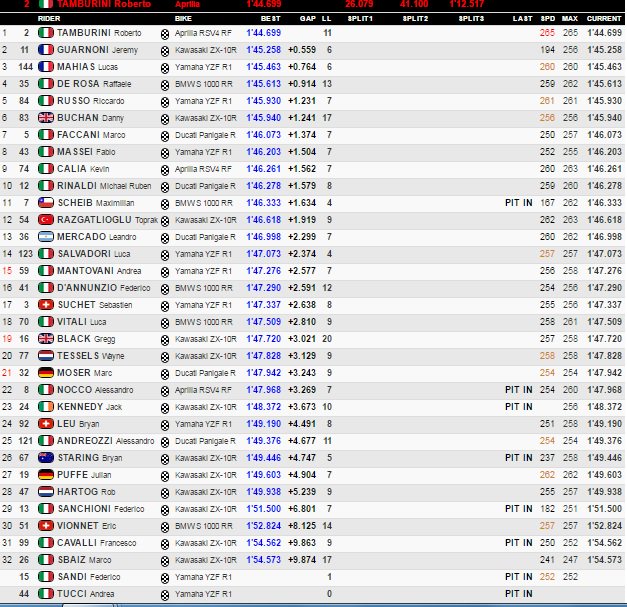
Task: Click PIT IN status in TUCCI row
Action: pyautogui.click(x=519, y=594)
